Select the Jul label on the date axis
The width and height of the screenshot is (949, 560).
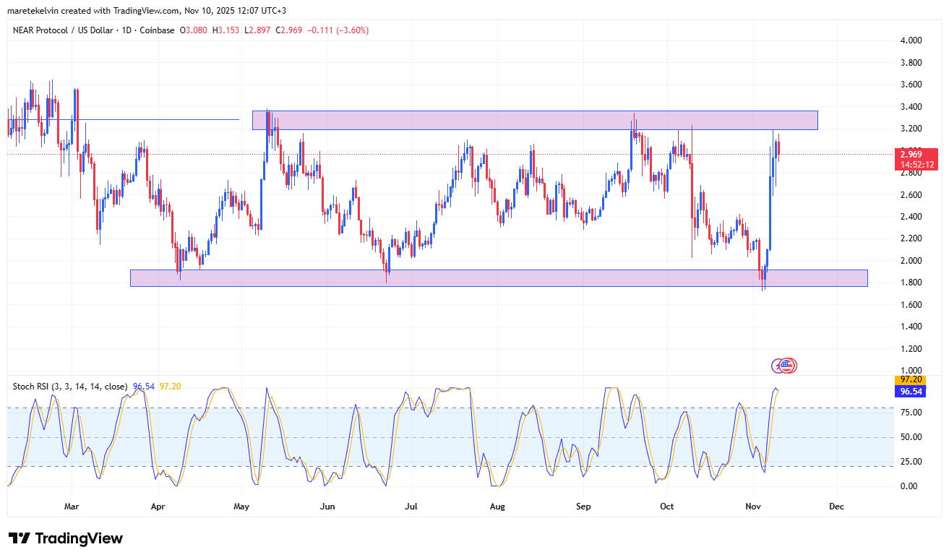pyautogui.click(x=411, y=507)
